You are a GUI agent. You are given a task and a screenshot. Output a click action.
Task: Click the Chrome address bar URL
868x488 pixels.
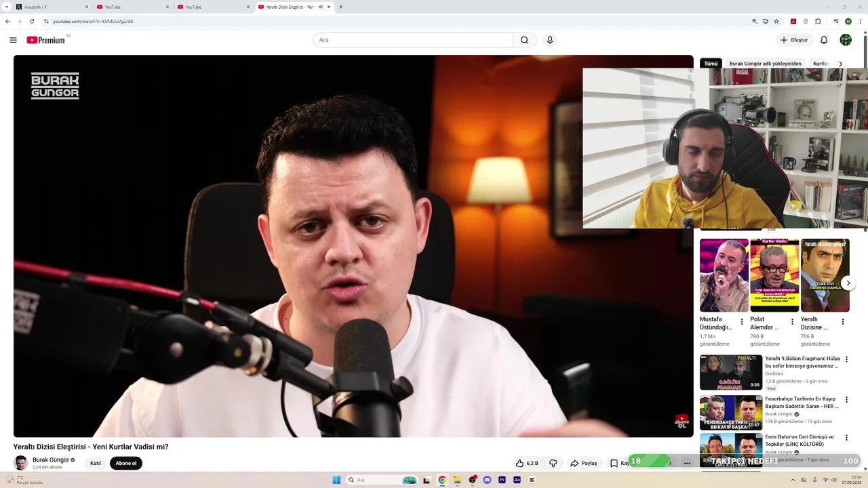tap(93, 21)
